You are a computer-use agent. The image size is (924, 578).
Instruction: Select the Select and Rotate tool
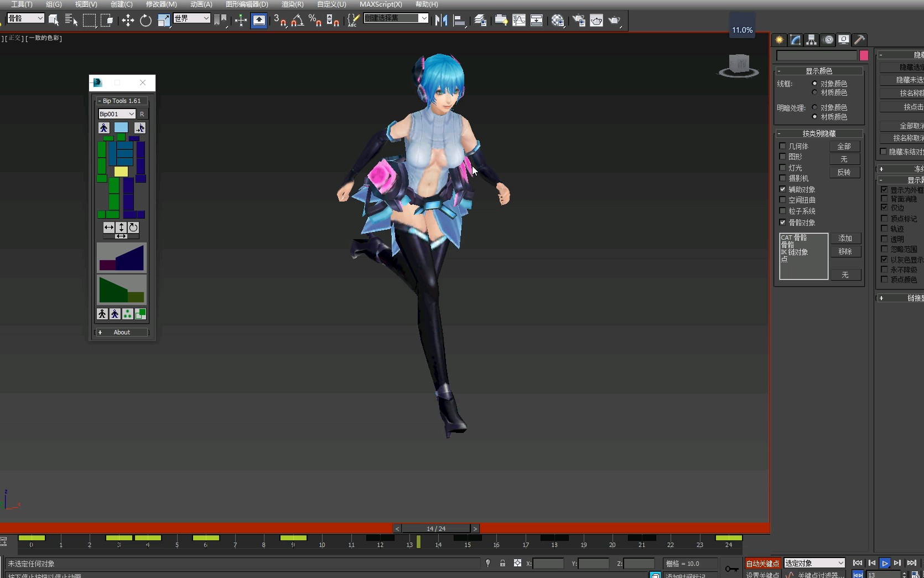click(146, 20)
